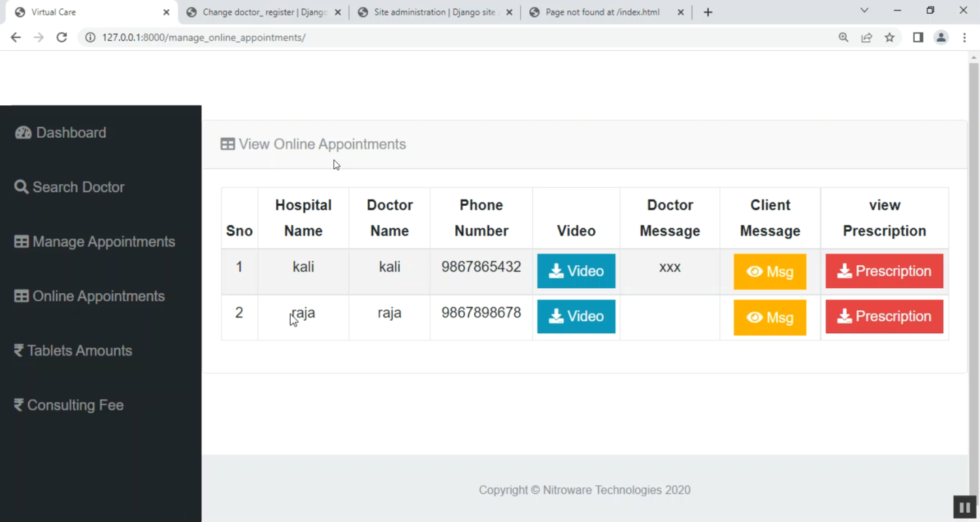Open the browser zoom magnifier icon
Viewport: 980px width, 522px height.
843,38
